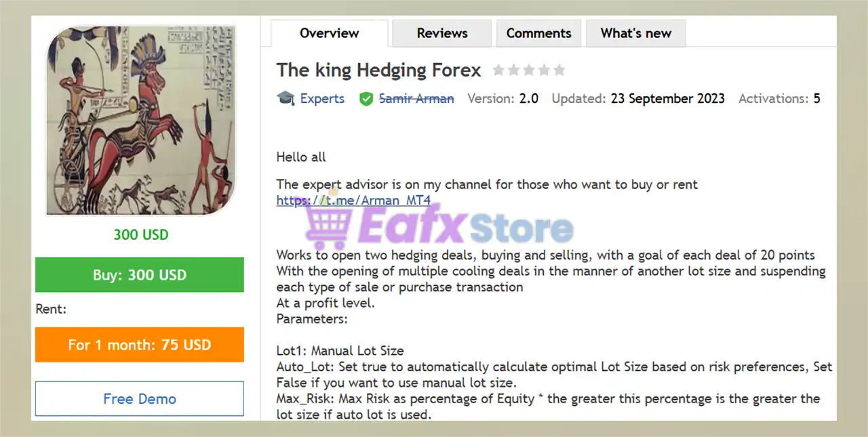The image size is (868, 437).
Task: Go to the What's new tab
Action: 636,33
